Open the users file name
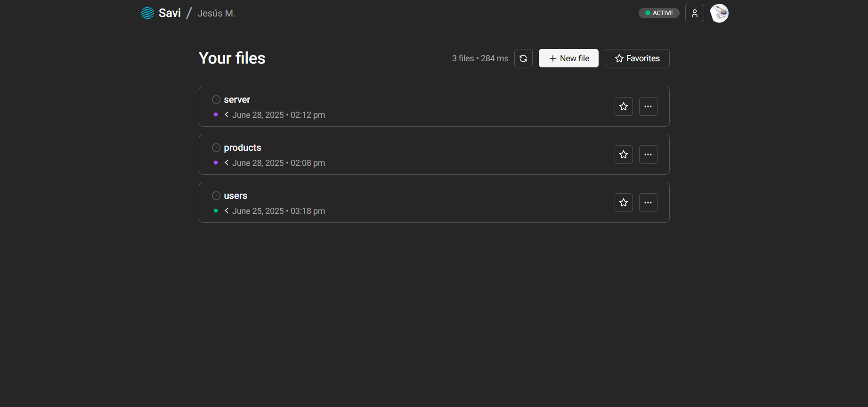 coord(235,195)
